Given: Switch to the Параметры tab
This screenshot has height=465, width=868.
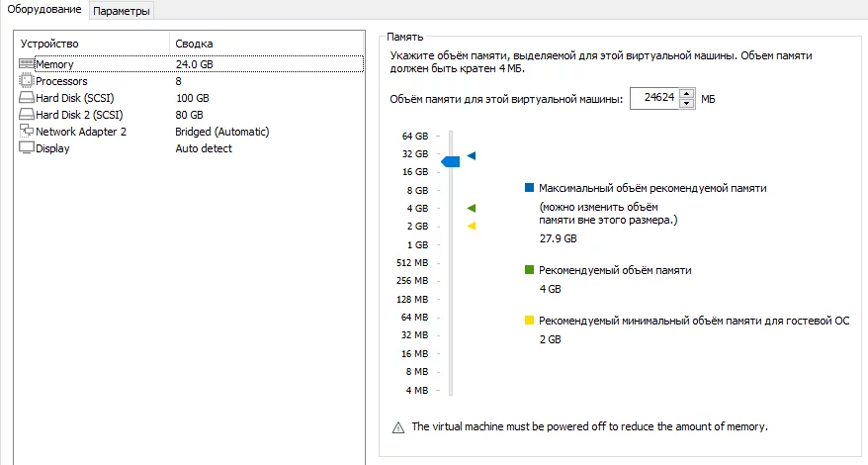Looking at the screenshot, I should pos(122,11).
